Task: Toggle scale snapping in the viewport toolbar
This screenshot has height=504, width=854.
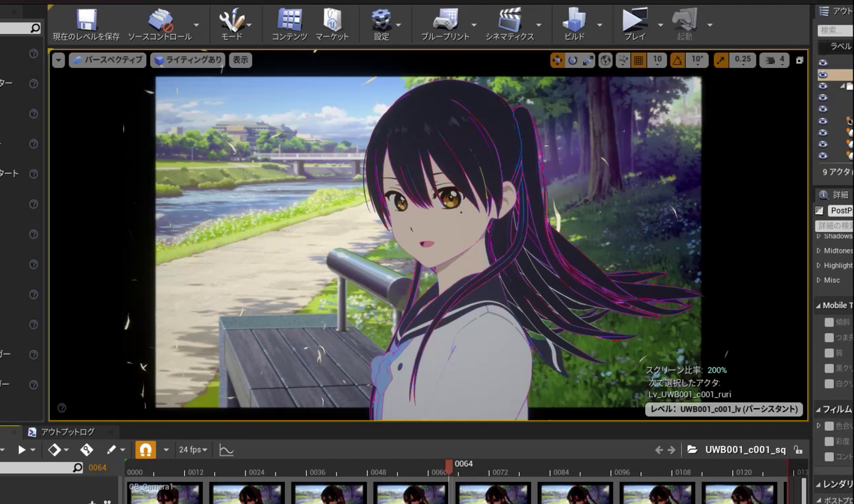Action: 721,60
